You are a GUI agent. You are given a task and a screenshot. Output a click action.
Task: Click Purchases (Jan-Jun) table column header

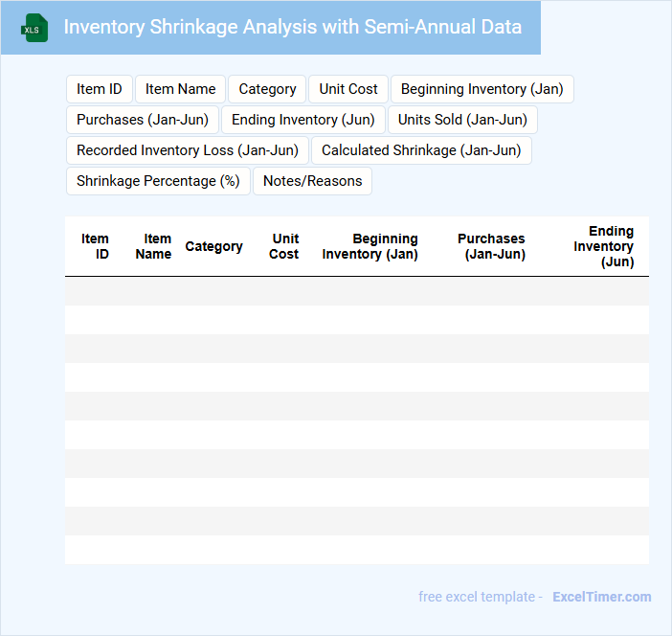491,246
